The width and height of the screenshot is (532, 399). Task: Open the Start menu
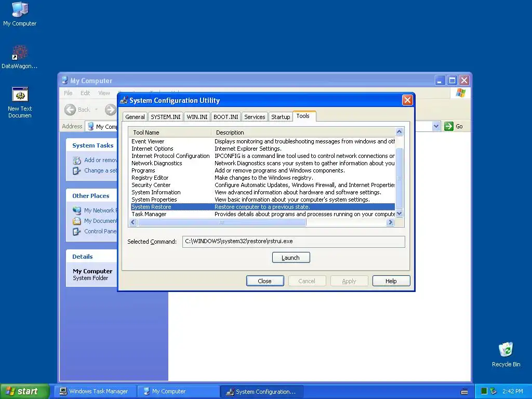click(25, 391)
